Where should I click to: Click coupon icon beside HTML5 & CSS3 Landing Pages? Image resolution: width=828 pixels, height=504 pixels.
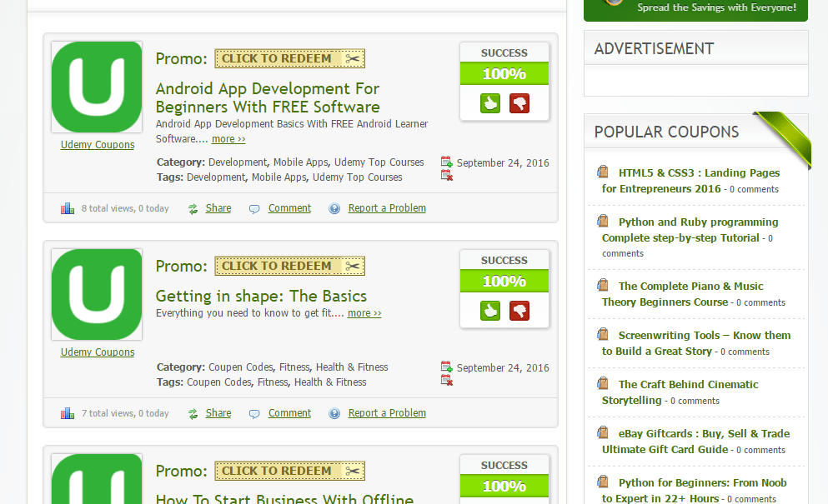(x=603, y=172)
